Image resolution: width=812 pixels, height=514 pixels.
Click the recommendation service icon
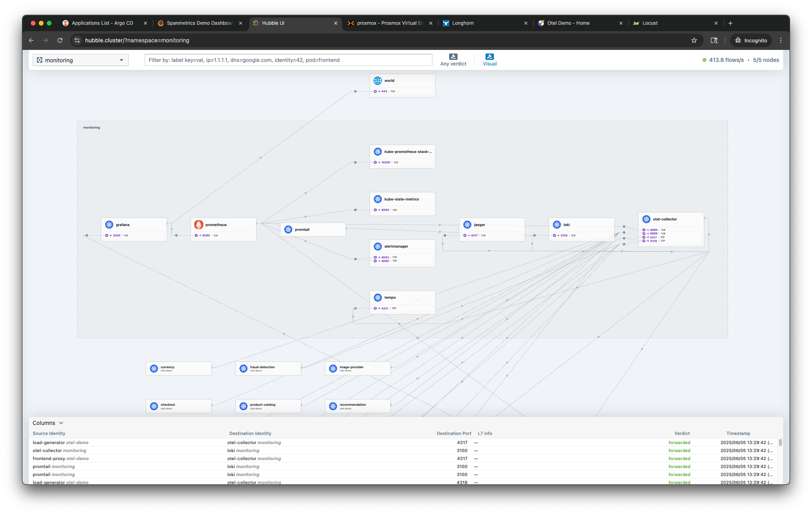[x=333, y=406]
